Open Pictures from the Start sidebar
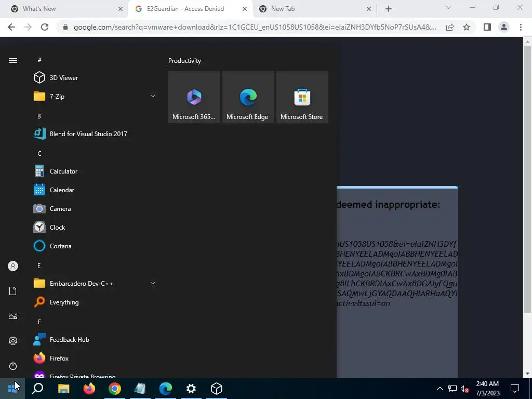Viewport: 532px width, 399px height. click(13, 316)
